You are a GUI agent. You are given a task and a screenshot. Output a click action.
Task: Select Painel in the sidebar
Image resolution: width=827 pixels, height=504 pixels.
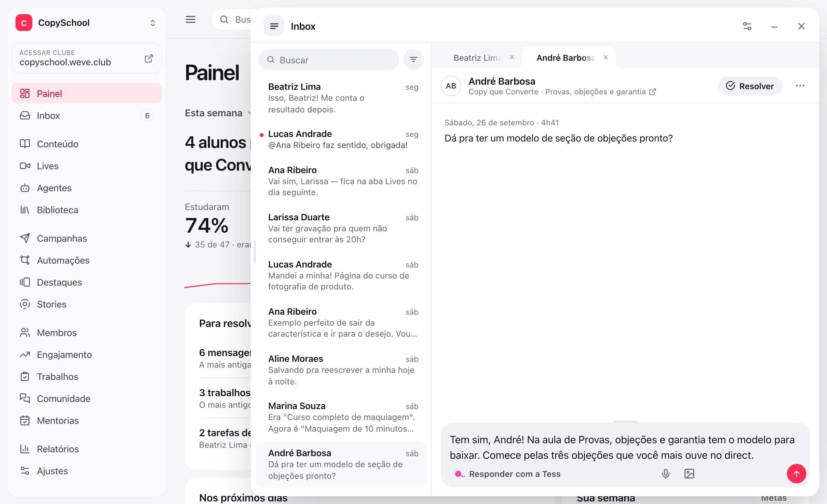click(86, 93)
